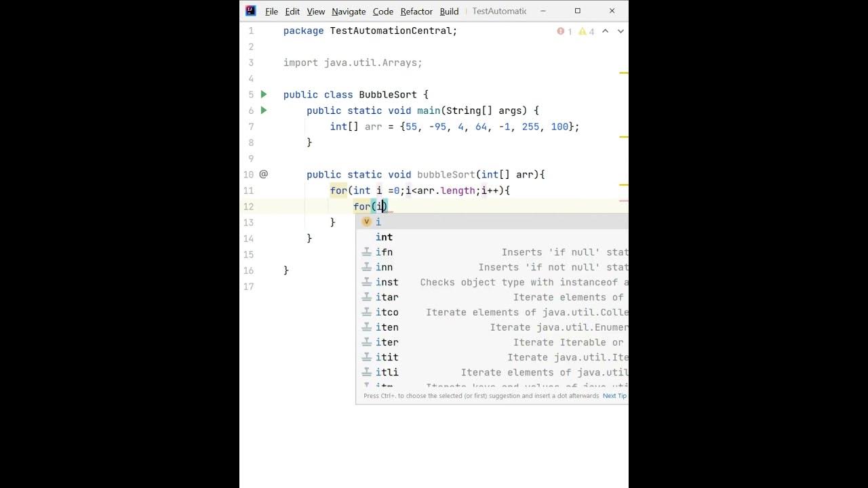Viewport: 868px width, 488px height.
Task: Maximize the IntelliJ window
Action: coord(577,11)
